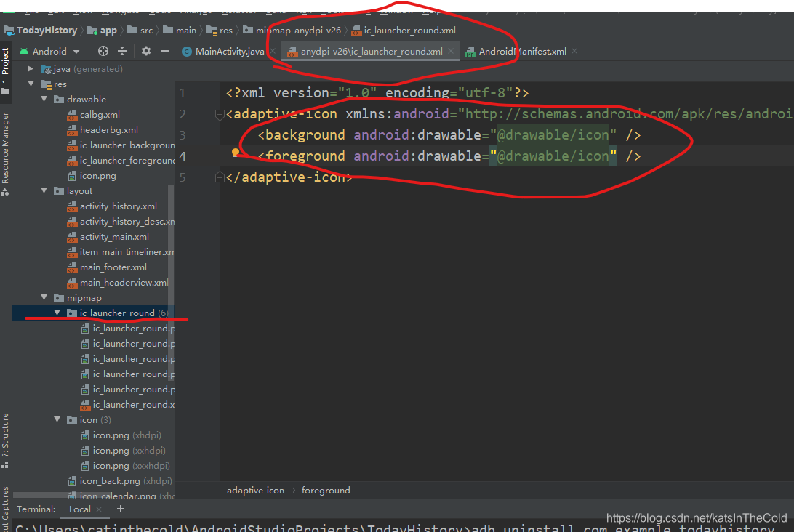Click res folder in breadcrumb

click(x=220, y=31)
